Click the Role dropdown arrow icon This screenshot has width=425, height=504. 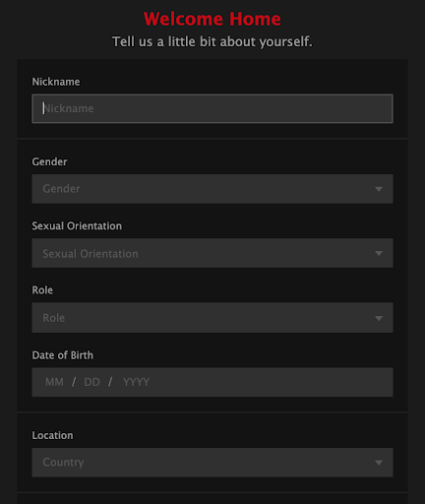(x=379, y=318)
